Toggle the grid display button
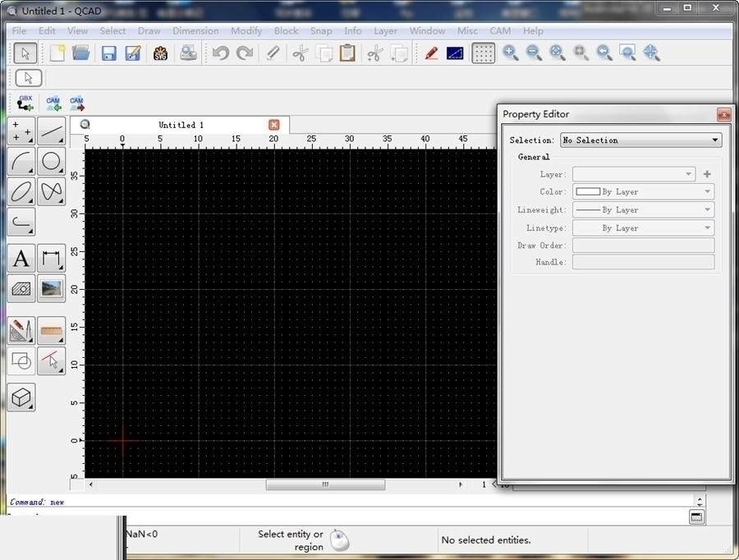Screen dimensions: 739x560 [x=484, y=53]
